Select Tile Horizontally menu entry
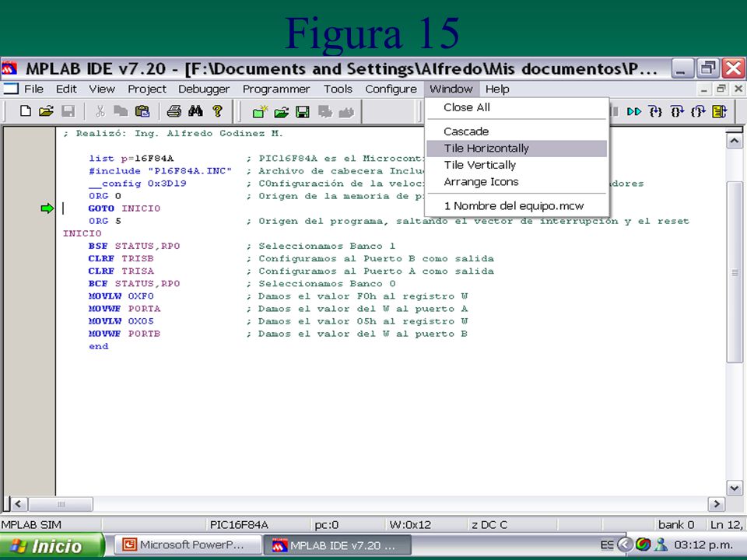 tap(517, 149)
